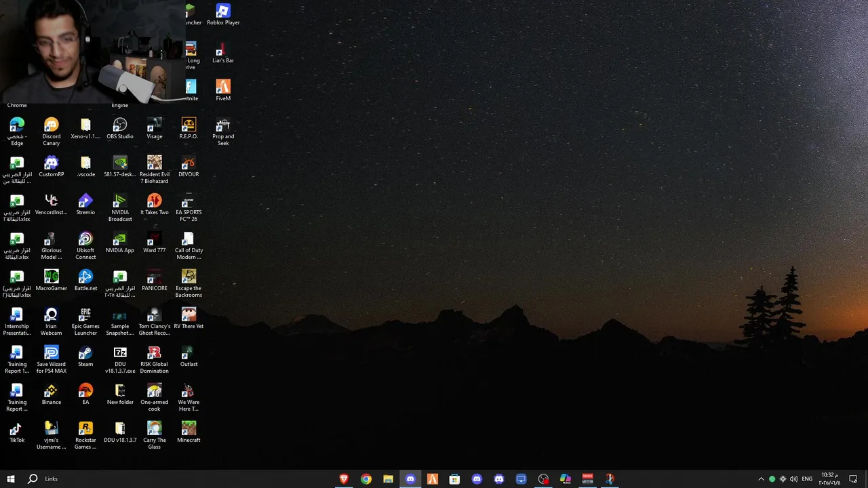
Task: Open EA SPORTS FC 26 shortcut
Action: tap(189, 207)
